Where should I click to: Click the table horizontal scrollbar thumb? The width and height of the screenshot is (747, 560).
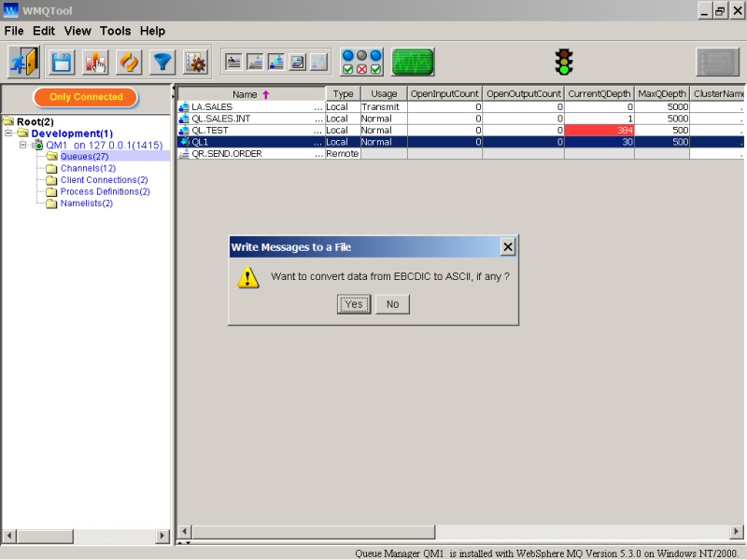coord(314,531)
